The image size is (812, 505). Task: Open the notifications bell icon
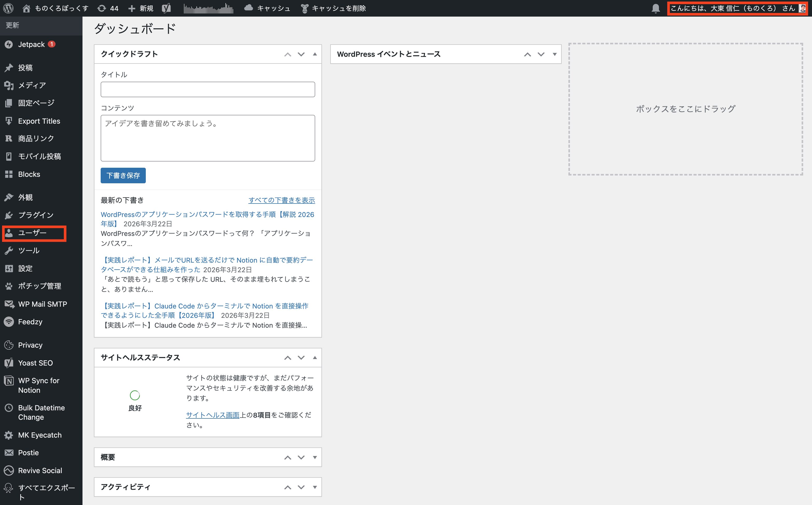(x=656, y=8)
